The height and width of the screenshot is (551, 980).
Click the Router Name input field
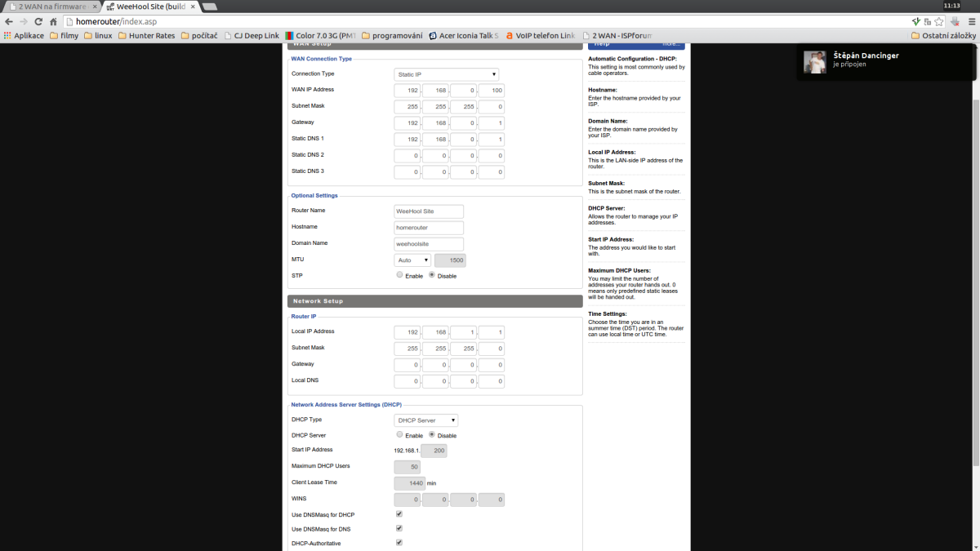[x=429, y=211]
